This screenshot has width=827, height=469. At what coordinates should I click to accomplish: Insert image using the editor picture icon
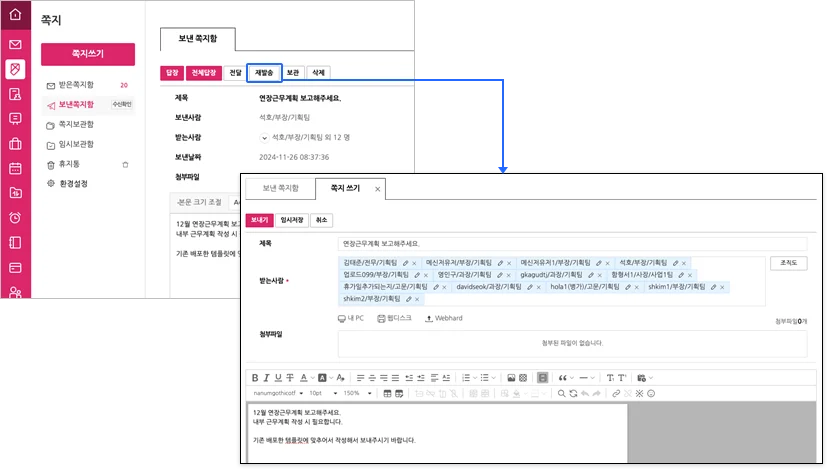click(510, 378)
